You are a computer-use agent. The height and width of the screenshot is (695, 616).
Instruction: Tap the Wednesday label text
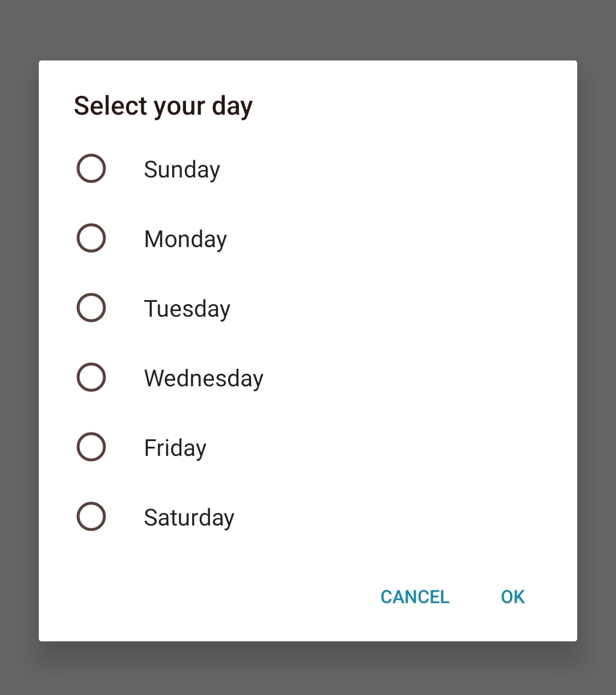204,378
